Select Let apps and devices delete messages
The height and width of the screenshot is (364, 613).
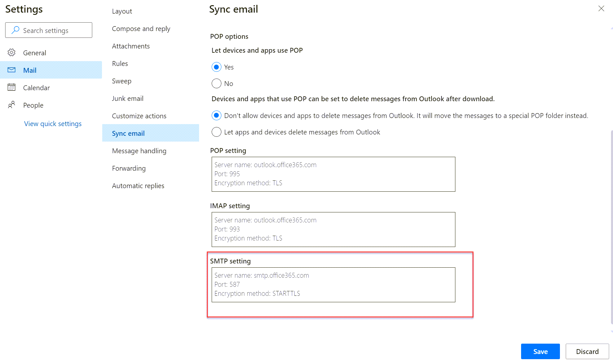216,132
